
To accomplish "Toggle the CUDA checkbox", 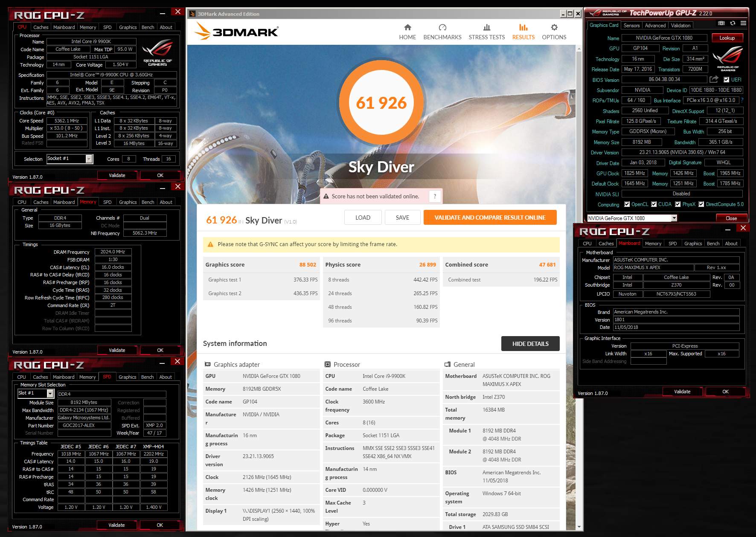I will pyautogui.click(x=654, y=204).
